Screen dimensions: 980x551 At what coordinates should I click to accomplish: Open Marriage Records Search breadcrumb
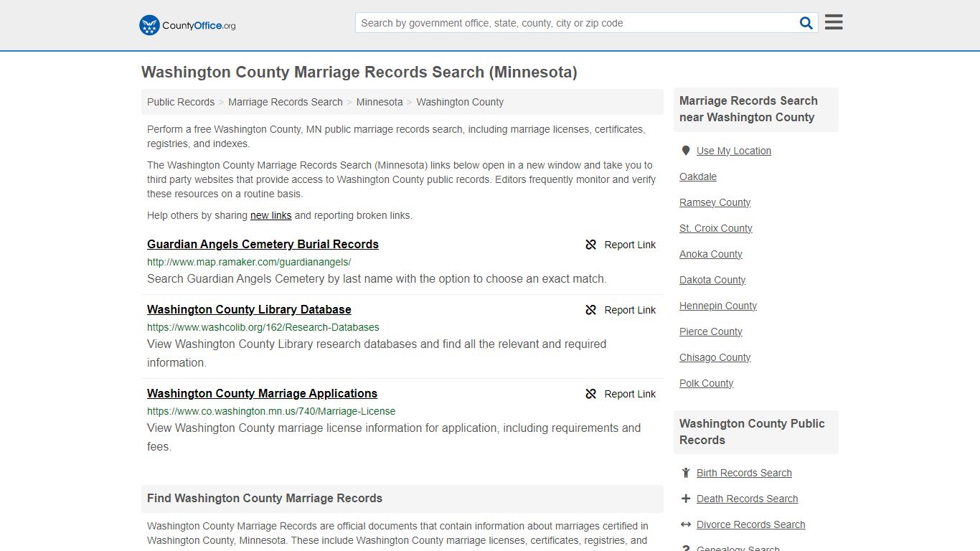click(286, 102)
